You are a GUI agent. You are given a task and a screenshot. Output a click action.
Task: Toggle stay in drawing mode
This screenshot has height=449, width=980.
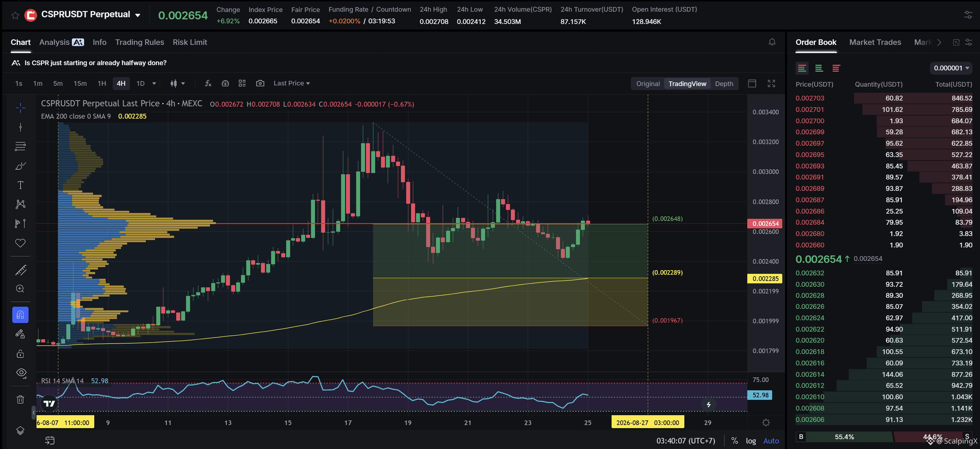pyautogui.click(x=21, y=334)
